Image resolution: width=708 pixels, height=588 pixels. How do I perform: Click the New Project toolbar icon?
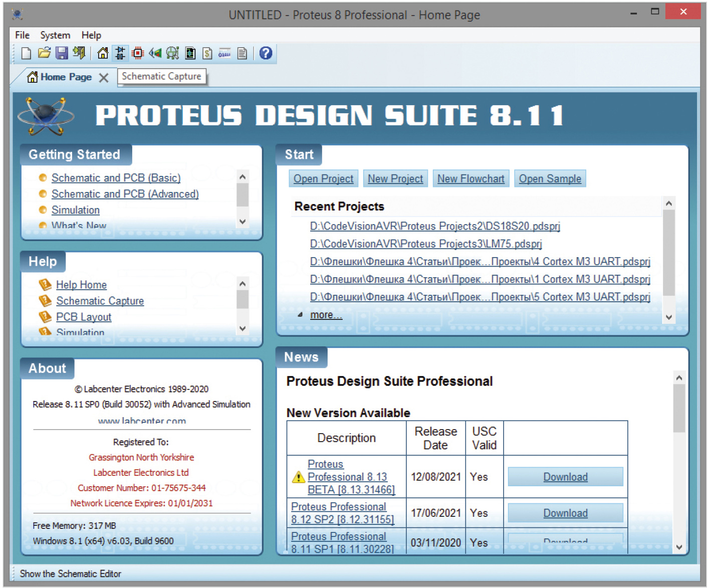(26, 53)
